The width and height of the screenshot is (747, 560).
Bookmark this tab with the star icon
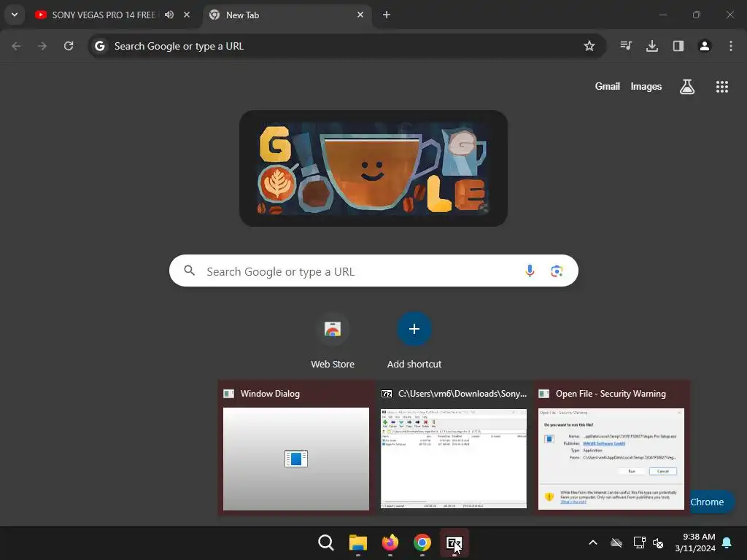pos(589,46)
